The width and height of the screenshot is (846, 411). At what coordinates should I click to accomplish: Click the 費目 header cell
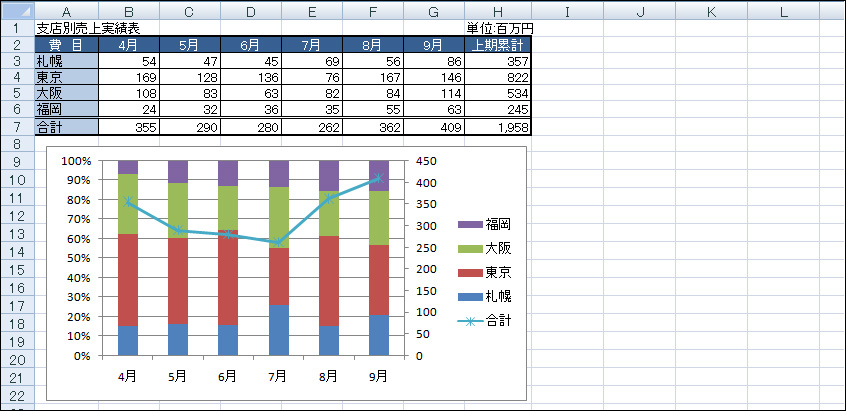tap(66, 45)
